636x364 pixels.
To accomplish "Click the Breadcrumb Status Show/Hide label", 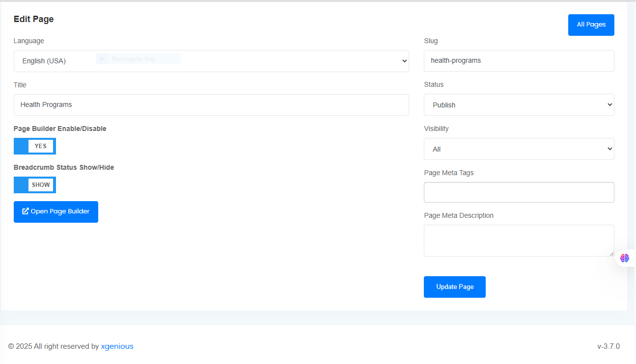I will click(64, 167).
